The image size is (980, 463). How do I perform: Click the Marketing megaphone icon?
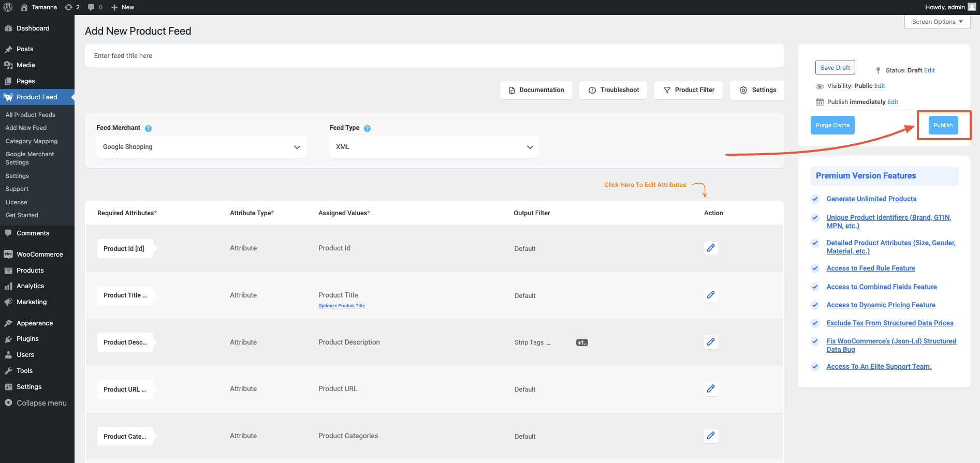8,302
